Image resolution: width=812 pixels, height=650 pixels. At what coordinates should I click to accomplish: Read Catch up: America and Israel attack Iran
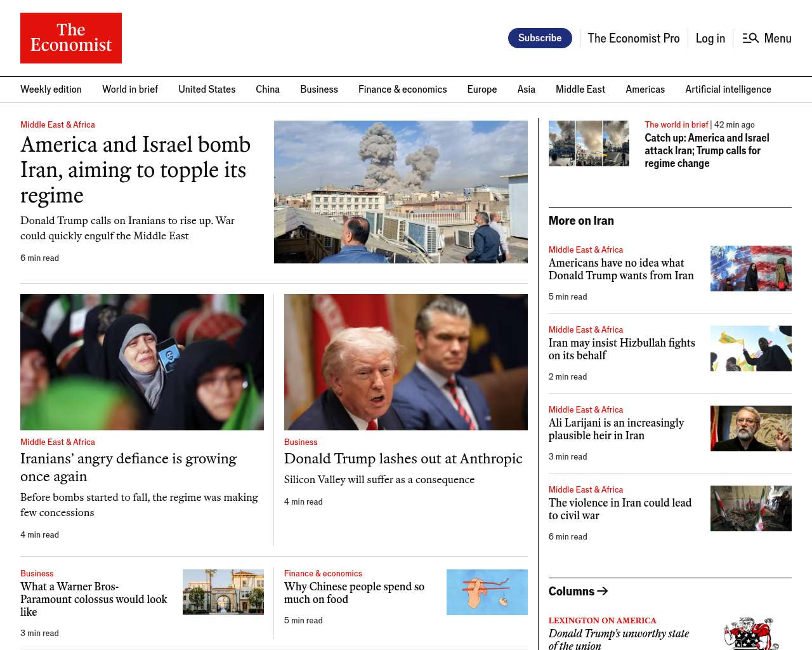707,150
